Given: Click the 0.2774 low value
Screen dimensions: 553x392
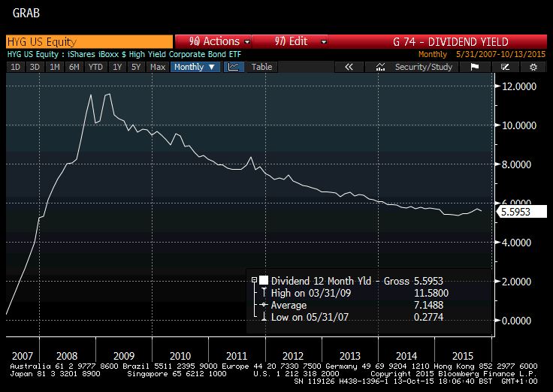Looking at the screenshot, I should pos(428,317).
